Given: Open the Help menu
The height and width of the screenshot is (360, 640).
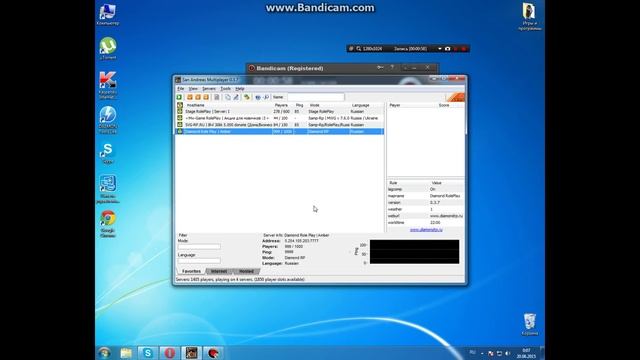Looking at the screenshot, I should pos(240,89).
